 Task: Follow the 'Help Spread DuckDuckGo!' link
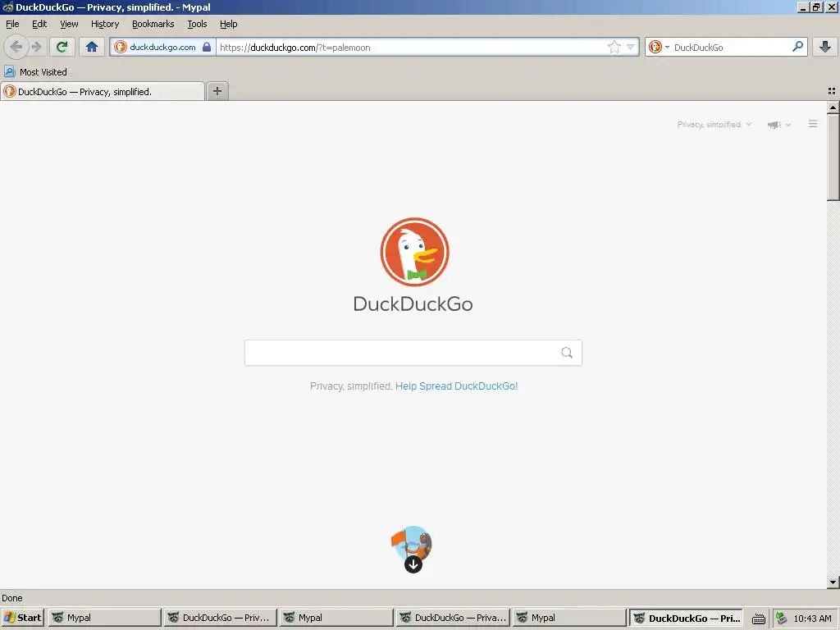pyautogui.click(x=456, y=386)
